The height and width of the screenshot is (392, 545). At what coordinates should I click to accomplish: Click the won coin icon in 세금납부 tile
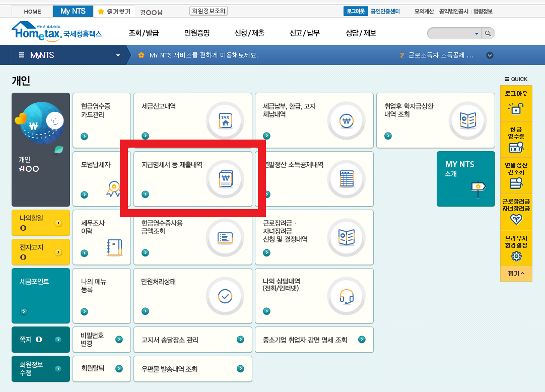[346, 121]
